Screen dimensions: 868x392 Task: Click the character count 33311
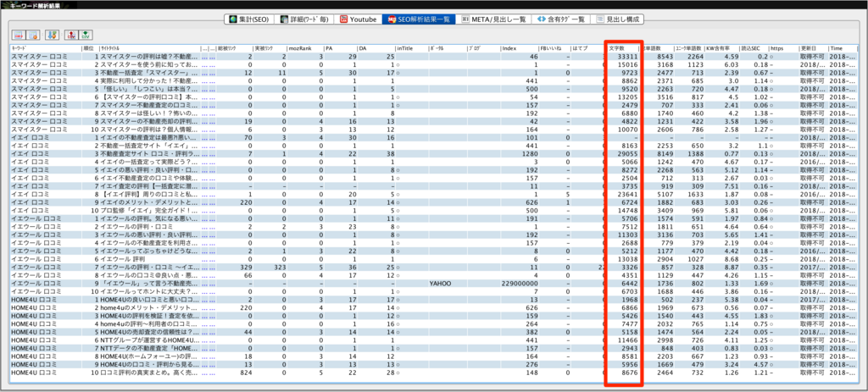click(626, 57)
